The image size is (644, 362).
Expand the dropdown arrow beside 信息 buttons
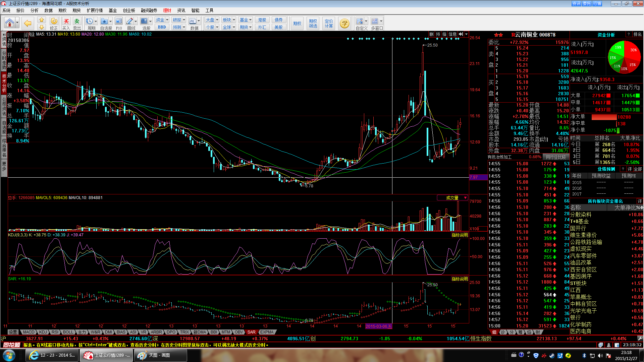pyautogui.click(x=466, y=34)
